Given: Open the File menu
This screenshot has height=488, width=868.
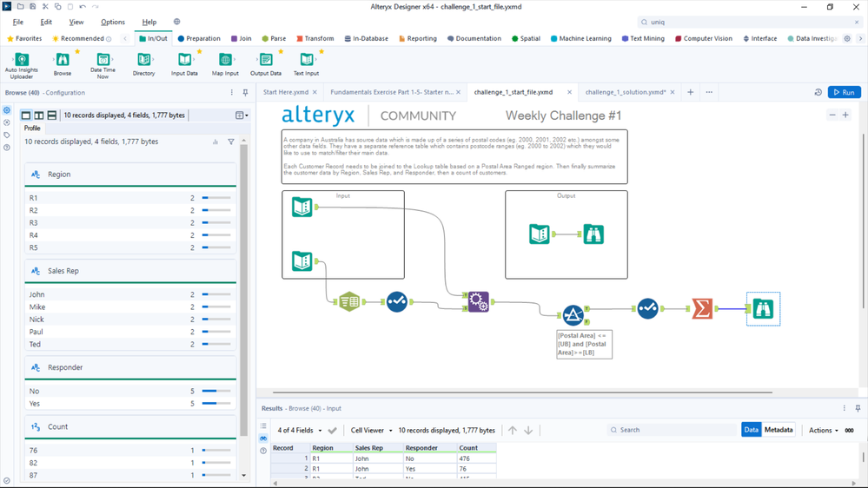Looking at the screenshot, I should 17,22.
